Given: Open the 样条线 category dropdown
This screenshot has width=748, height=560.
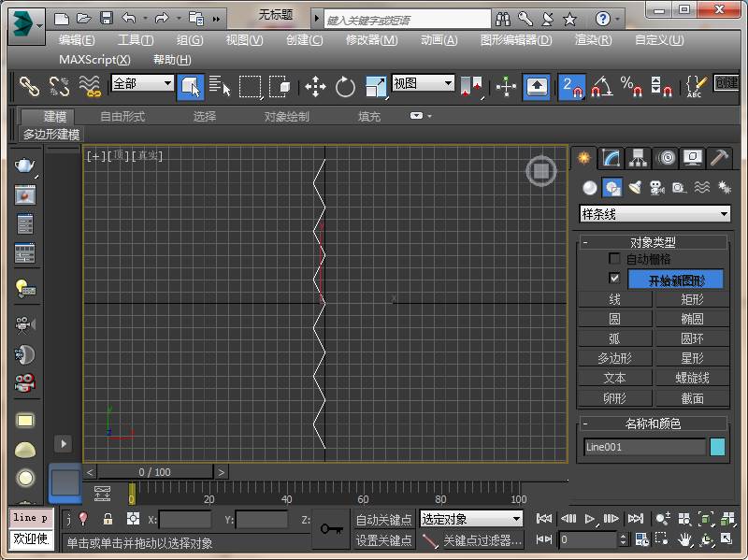Looking at the screenshot, I should 654,214.
